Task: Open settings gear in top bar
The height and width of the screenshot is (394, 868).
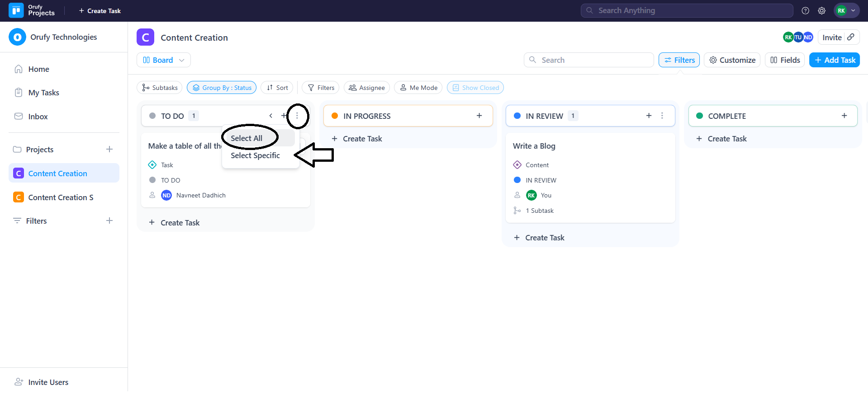Action: (x=821, y=11)
